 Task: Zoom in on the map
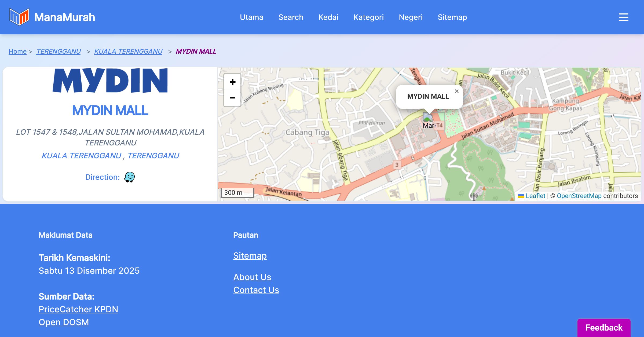tap(232, 82)
